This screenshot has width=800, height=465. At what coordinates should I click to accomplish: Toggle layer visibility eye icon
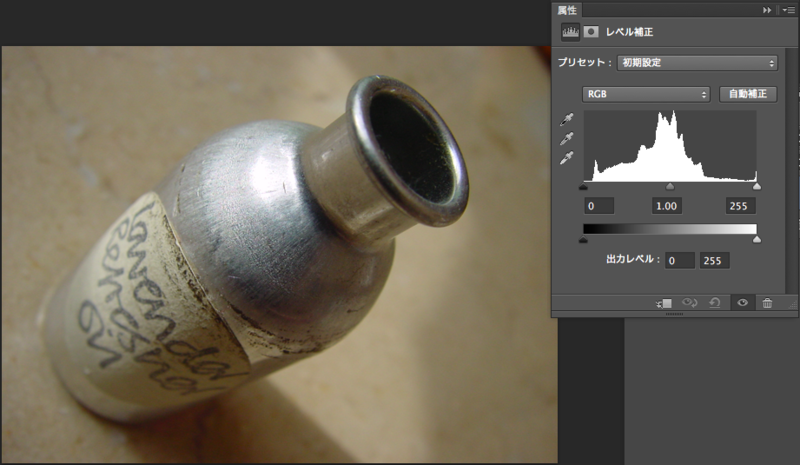point(742,303)
